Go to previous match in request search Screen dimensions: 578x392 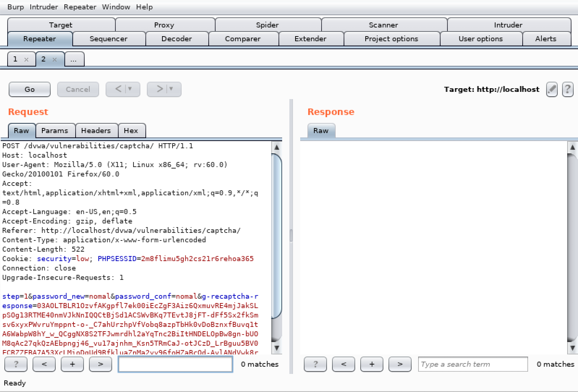pos(44,364)
